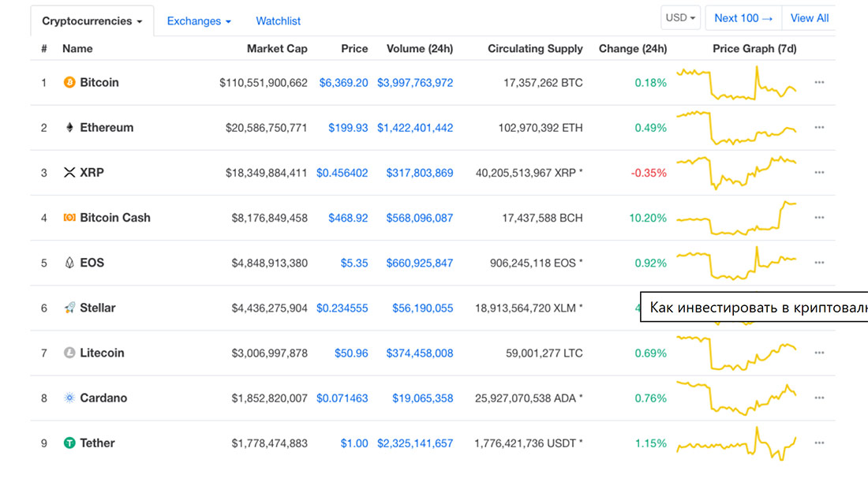868x482 pixels.
Task: Click the Ethereum coin icon
Action: [x=69, y=127]
